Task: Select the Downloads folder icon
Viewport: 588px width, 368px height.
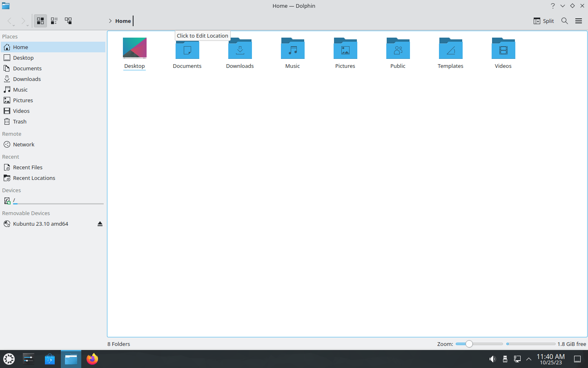Action: 240,48
